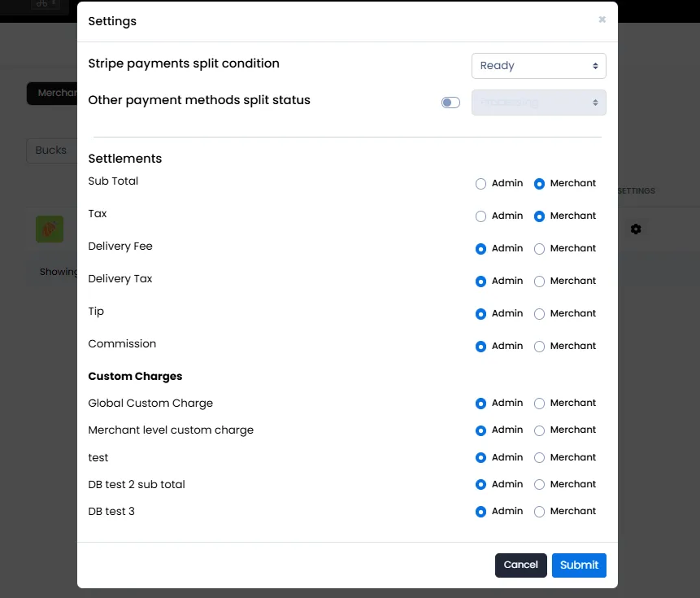This screenshot has width=700, height=598.
Task: Set DB test 3 to Admin
Action: tap(480, 512)
